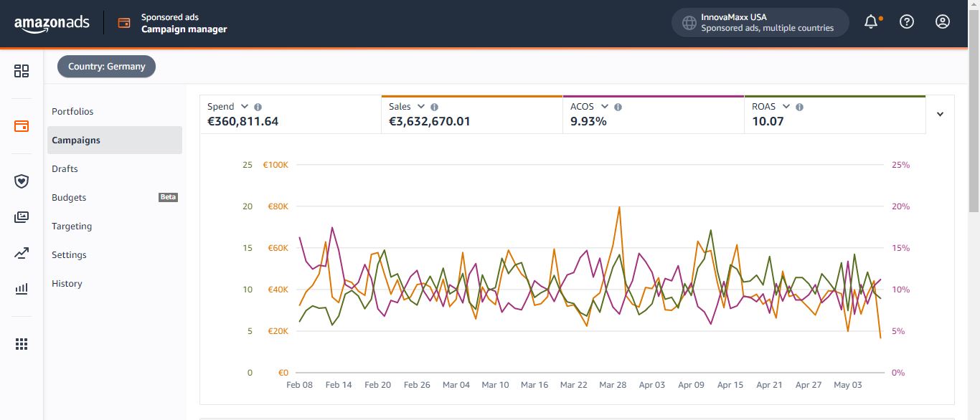Open the nine-dot apps grid icon
980x420 pixels.
pyautogui.click(x=22, y=344)
